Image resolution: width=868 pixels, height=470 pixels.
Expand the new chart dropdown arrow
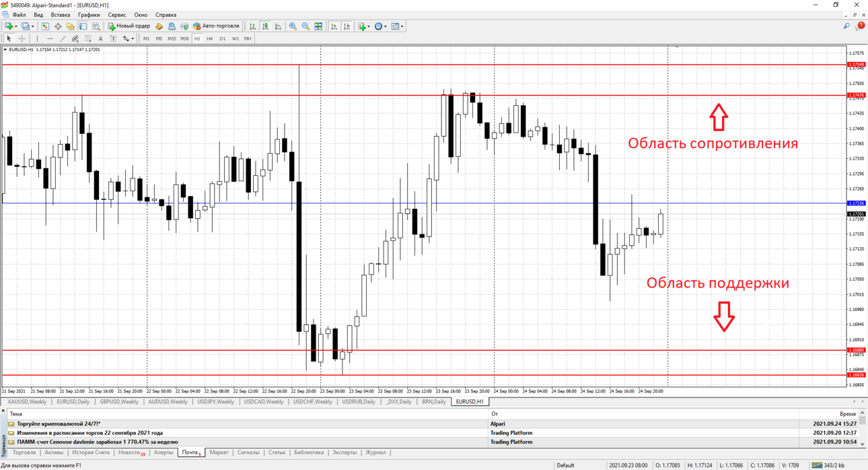[16, 27]
